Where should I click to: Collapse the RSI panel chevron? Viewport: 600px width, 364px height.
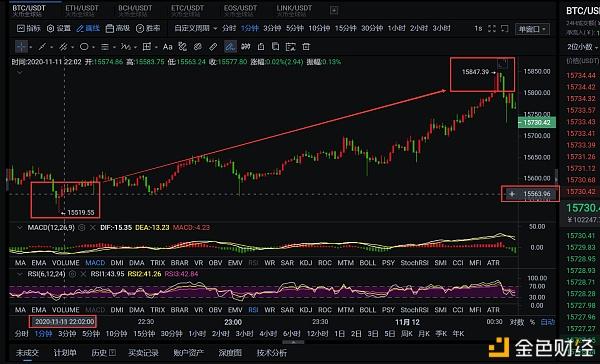coord(20,274)
